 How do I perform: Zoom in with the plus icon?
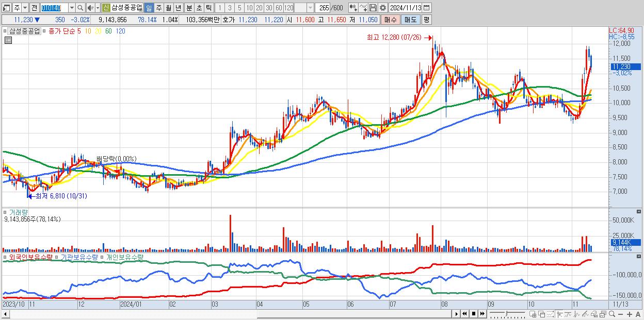click(x=629, y=314)
